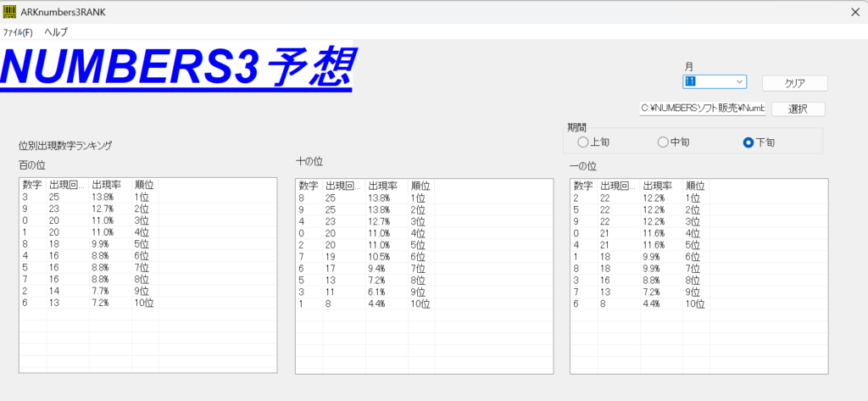Image resolution: width=868 pixels, height=401 pixels.
Task: Click 出現率 column header in 十の位 table
Action: coord(384,186)
